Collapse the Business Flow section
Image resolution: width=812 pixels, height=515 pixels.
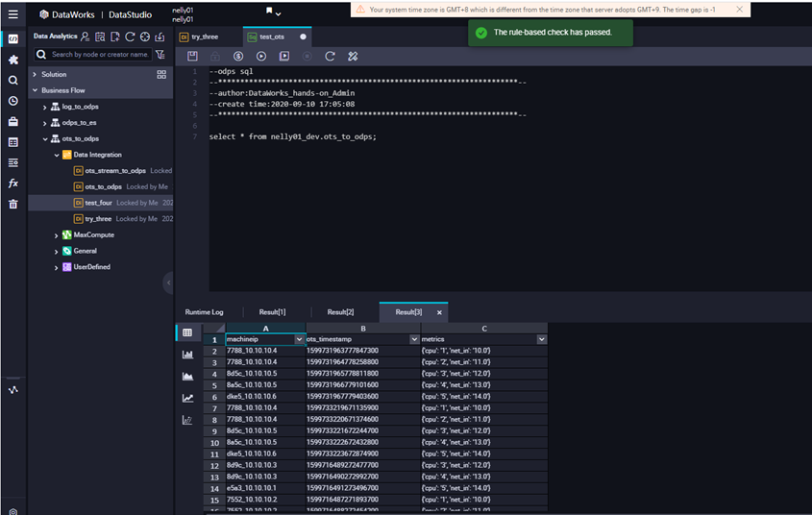(35, 90)
